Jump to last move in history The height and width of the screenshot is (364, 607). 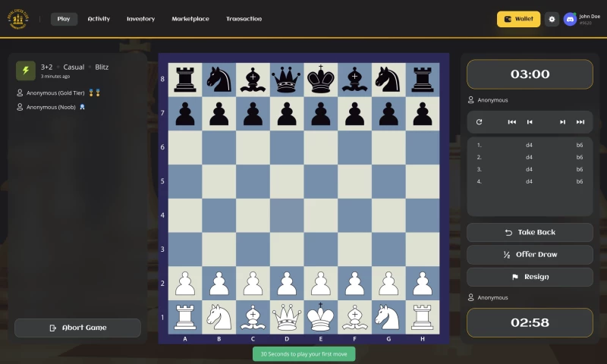(580, 122)
